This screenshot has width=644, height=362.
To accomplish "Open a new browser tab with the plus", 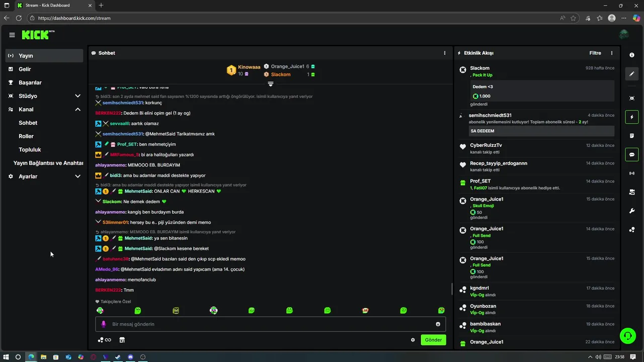I will [x=101, y=6].
